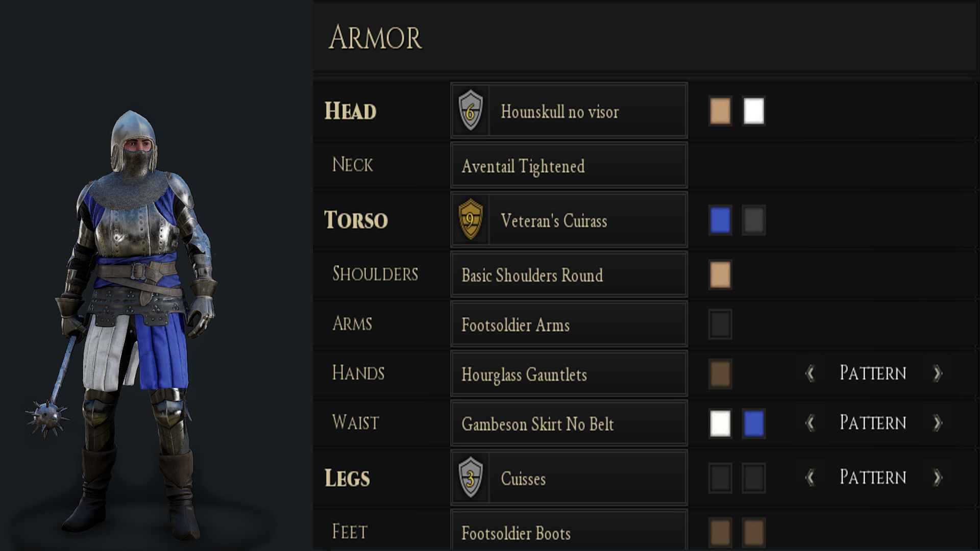Click the Head armor level 6 shield icon
The image size is (980, 551).
click(470, 111)
